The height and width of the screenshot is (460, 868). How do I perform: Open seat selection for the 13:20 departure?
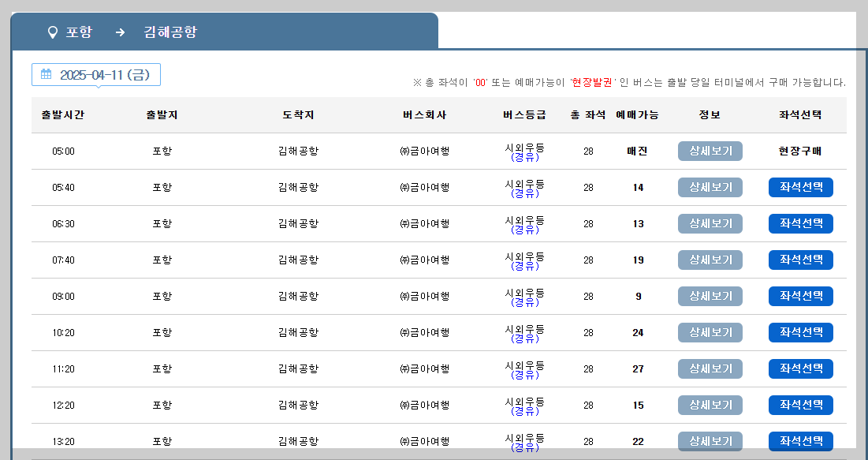coord(800,441)
